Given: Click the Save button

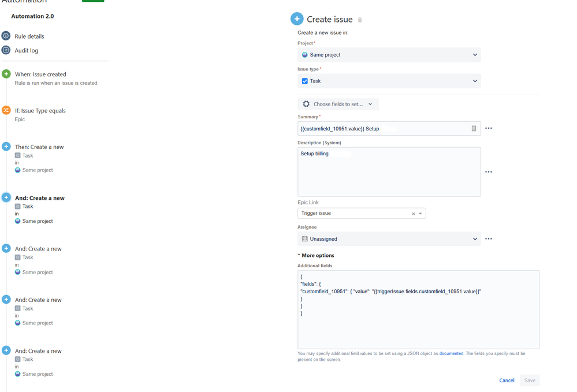Looking at the screenshot, I should tap(529, 380).
